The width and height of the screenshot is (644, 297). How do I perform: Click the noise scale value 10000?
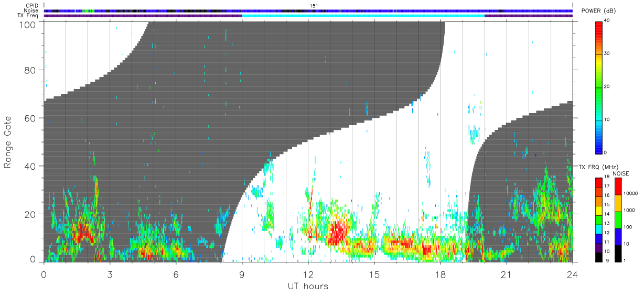click(x=630, y=194)
